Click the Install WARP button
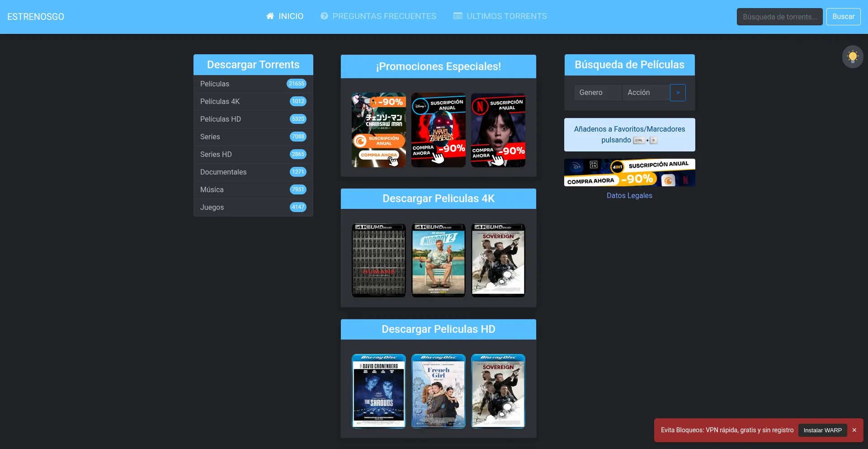This screenshot has height=449, width=868. pos(822,430)
